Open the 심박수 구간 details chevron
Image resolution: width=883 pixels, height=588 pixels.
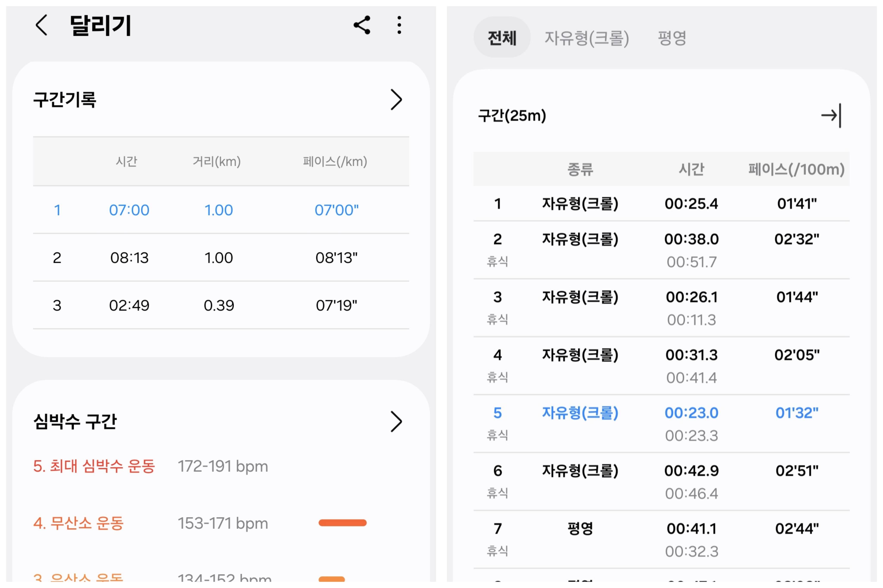396,422
